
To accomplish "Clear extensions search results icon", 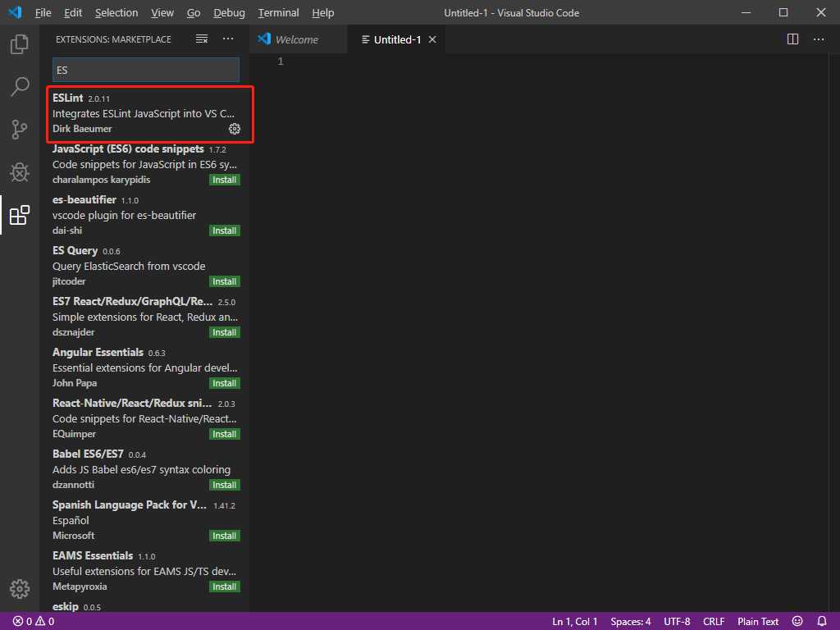I will tap(202, 39).
